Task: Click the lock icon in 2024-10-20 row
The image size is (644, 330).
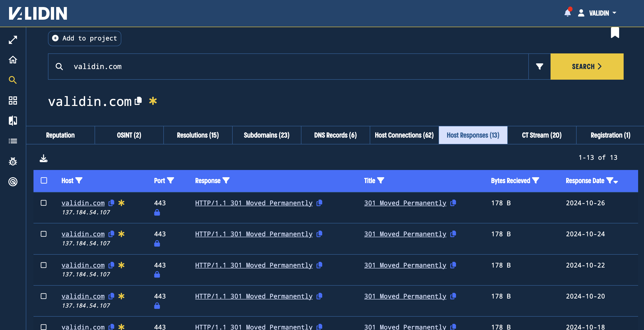Action: 157,306
